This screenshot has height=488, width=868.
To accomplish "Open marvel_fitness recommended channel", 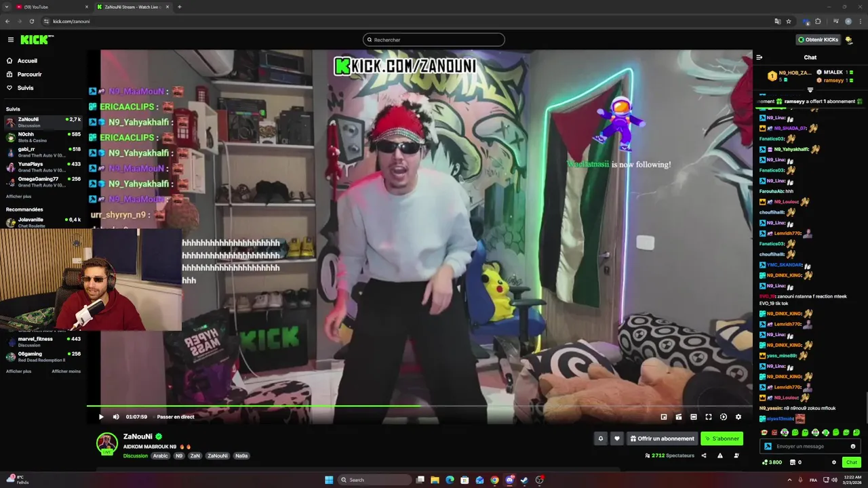I will coord(43,342).
